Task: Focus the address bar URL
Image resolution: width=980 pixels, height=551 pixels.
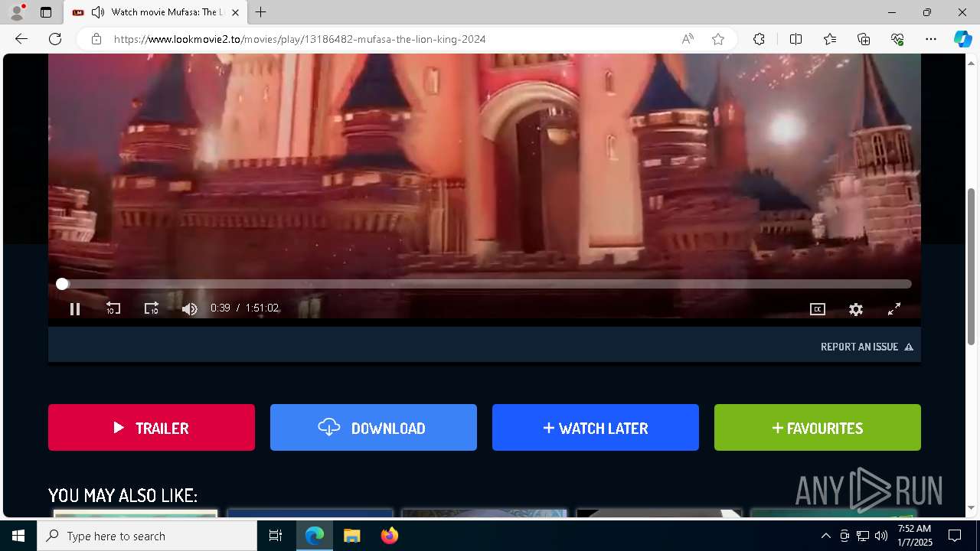Action: pos(300,39)
